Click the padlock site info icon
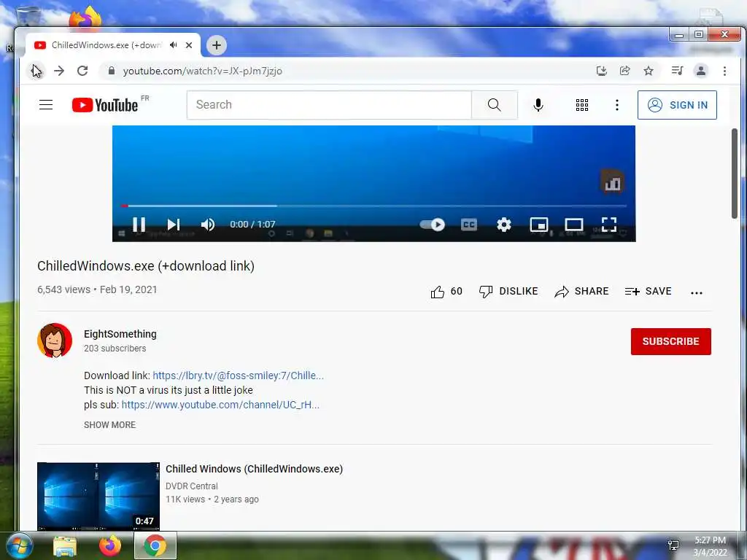The image size is (747, 560). coord(112,71)
